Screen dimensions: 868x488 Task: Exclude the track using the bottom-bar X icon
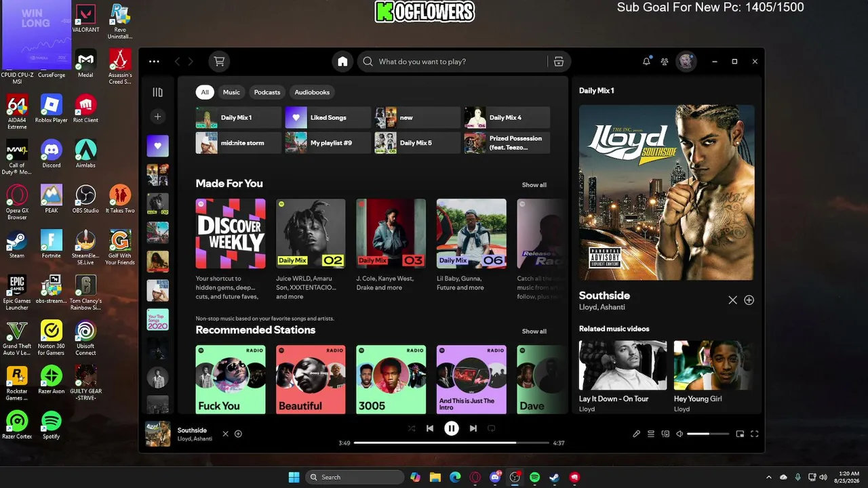[226, 434]
